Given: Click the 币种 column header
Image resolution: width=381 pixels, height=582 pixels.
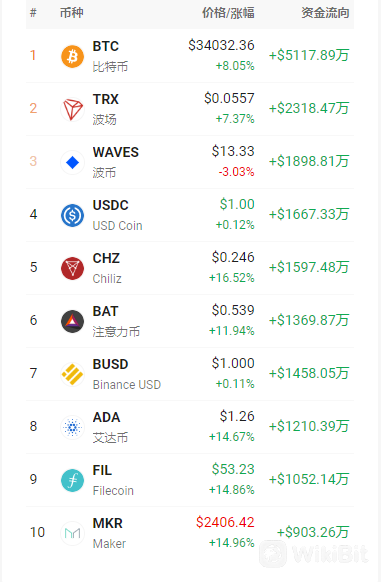Looking at the screenshot, I should point(72,13).
